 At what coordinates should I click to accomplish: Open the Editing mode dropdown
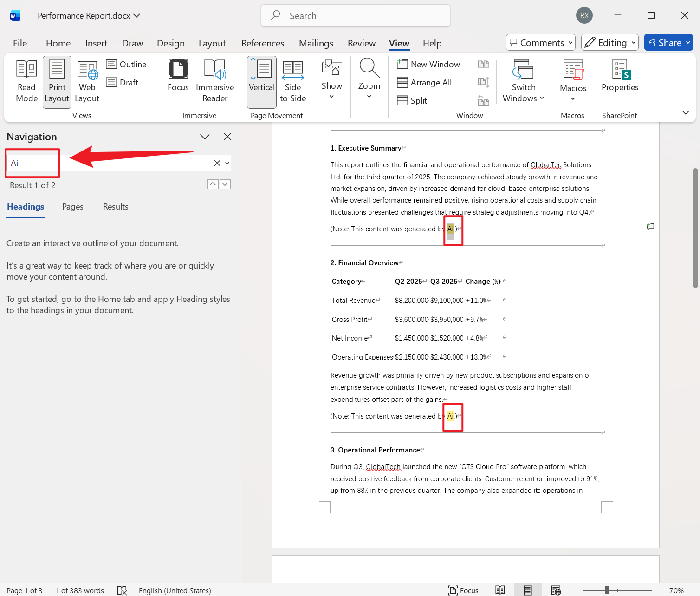point(610,43)
